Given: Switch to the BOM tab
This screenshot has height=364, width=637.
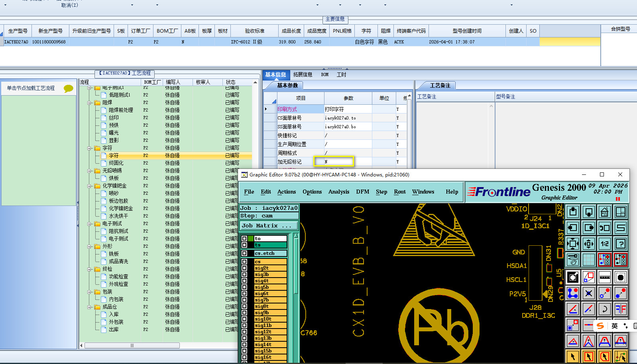Looking at the screenshot, I should point(325,74).
